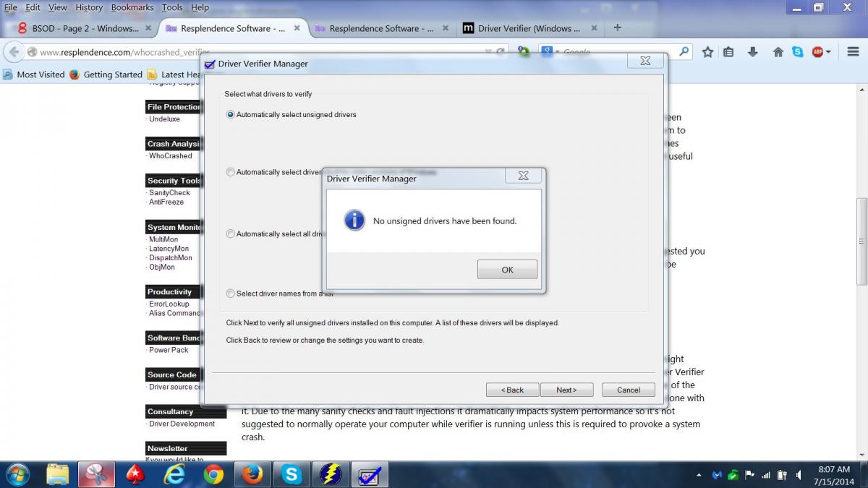Open the 'Driver Development' sidebar link
Image resolution: width=868 pixels, height=488 pixels.
click(182, 424)
